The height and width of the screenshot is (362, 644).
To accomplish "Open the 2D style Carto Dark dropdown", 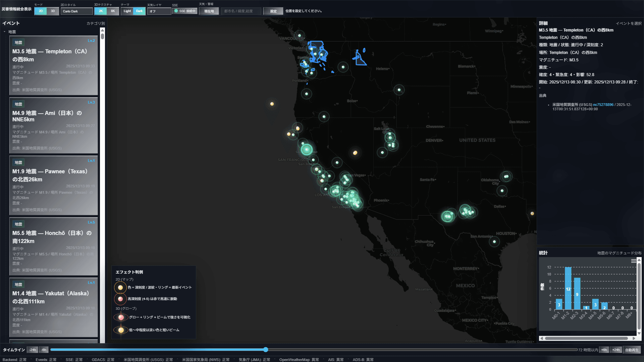I will click(77, 11).
